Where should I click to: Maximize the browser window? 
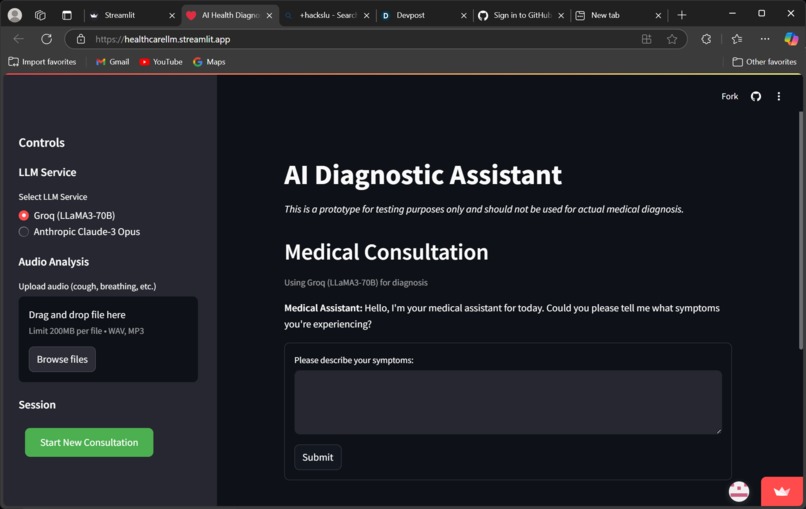(762, 13)
